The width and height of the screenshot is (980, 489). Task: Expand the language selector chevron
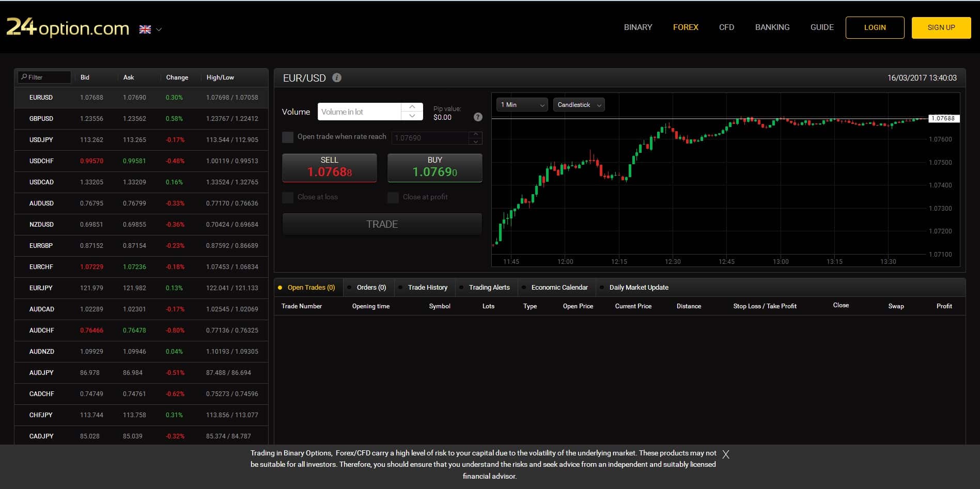[159, 29]
